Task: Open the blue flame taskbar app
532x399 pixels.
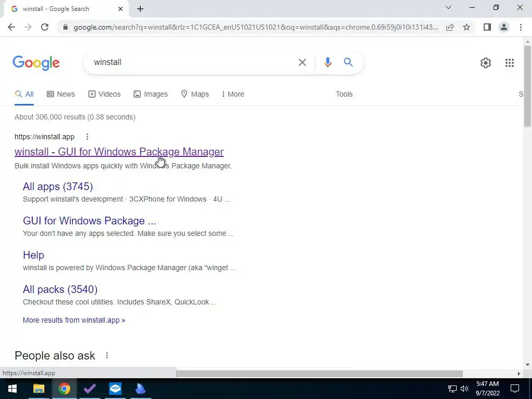Action: point(140,389)
